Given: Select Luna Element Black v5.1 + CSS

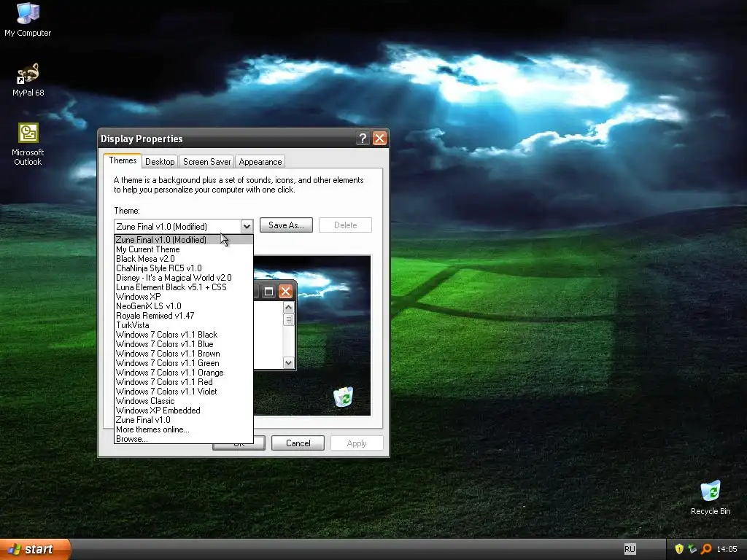Looking at the screenshot, I should click(x=183, y=287).
